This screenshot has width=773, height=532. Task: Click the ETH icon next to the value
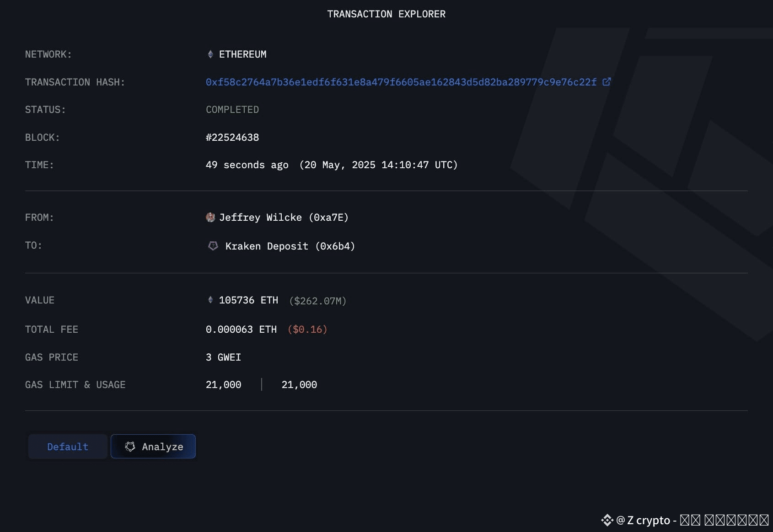pyautogui.click(x=210, y=300)
